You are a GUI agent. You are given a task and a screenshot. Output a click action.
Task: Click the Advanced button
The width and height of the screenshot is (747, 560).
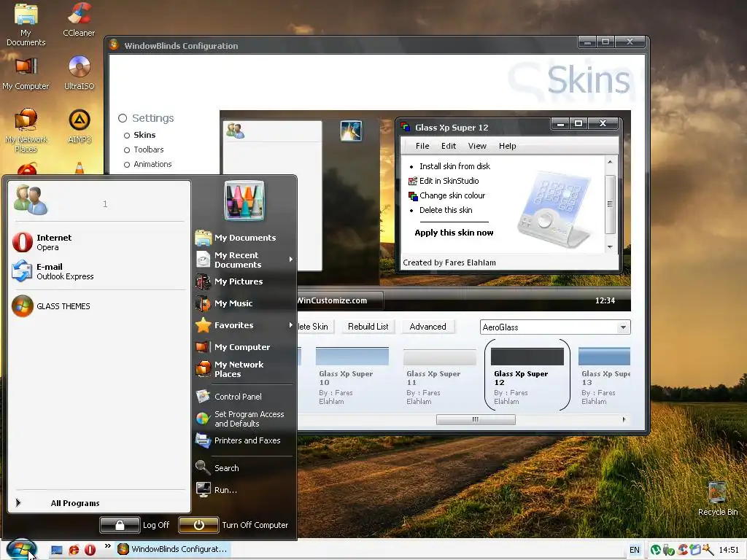pos(427,327)
